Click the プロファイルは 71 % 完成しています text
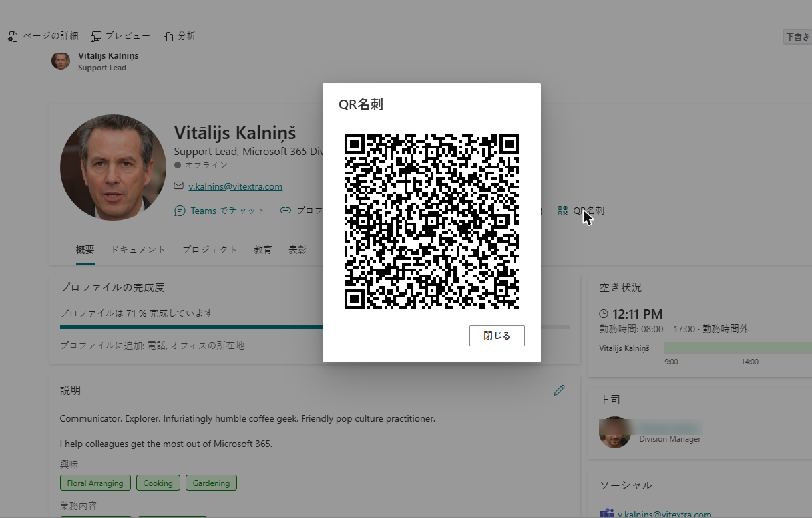Viewport: 812px width, 518px height. pyautogui.click(x=136, y=313)
